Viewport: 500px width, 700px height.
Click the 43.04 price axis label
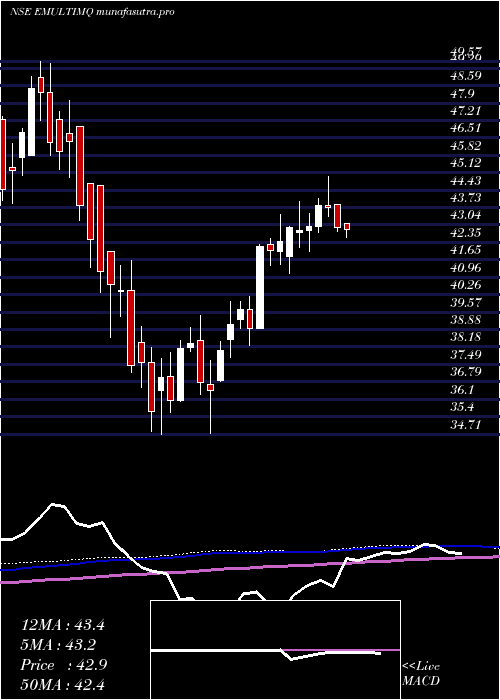coord(465,215)
